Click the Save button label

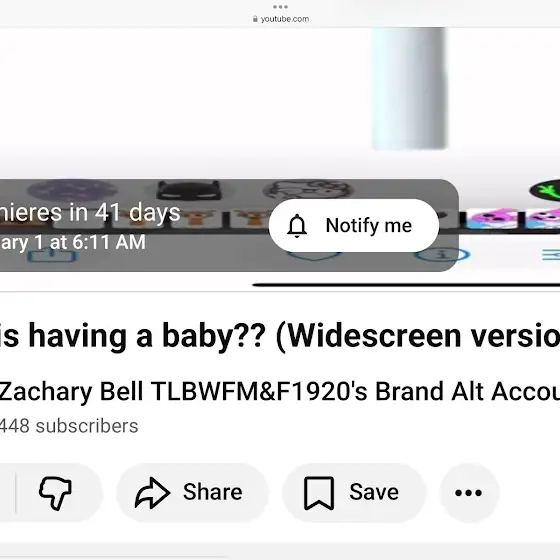(374, 492)
